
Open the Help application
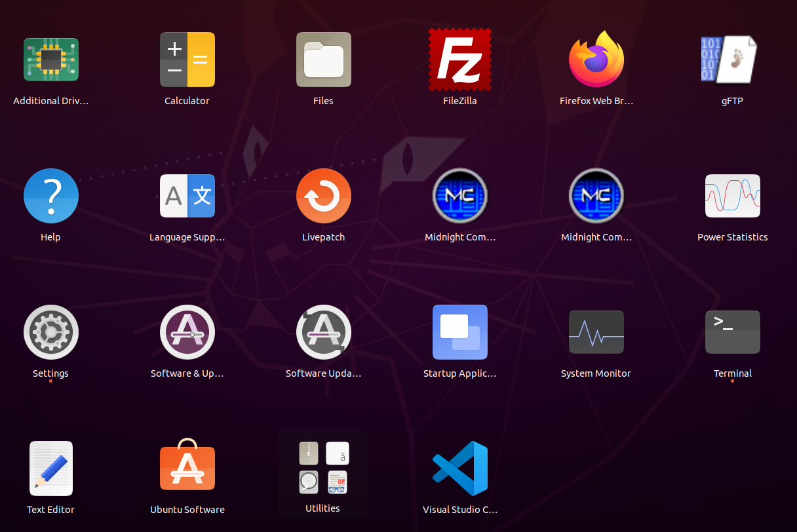(51, 196)
